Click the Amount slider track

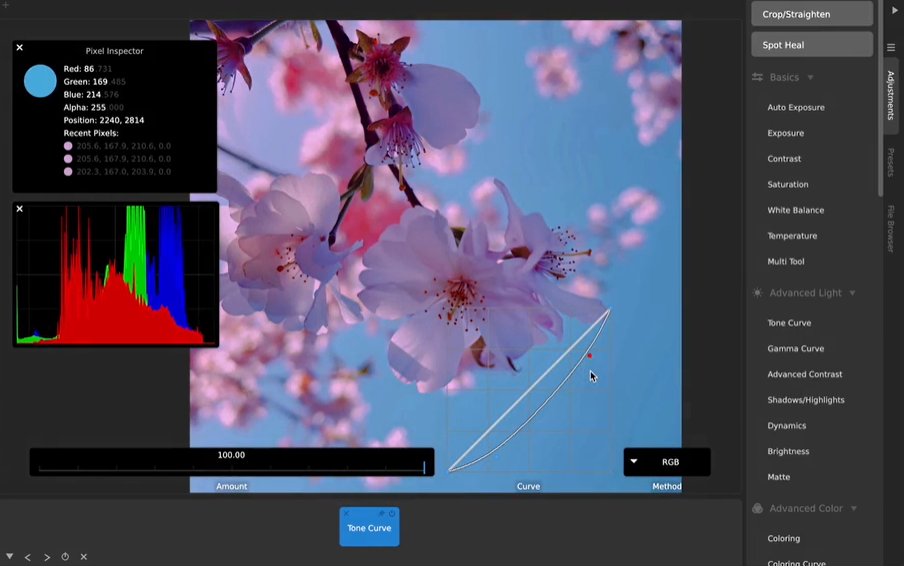click(231, 467)
